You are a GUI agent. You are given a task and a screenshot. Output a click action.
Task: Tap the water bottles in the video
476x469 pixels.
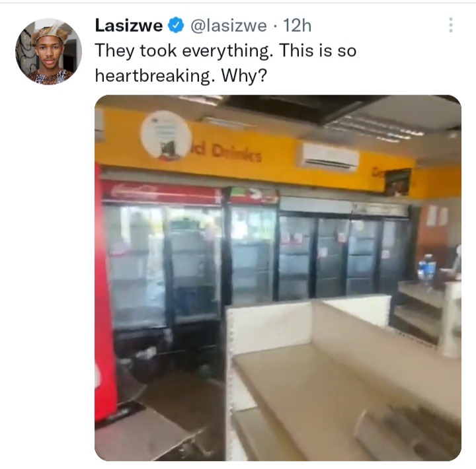tap(426, 267)
